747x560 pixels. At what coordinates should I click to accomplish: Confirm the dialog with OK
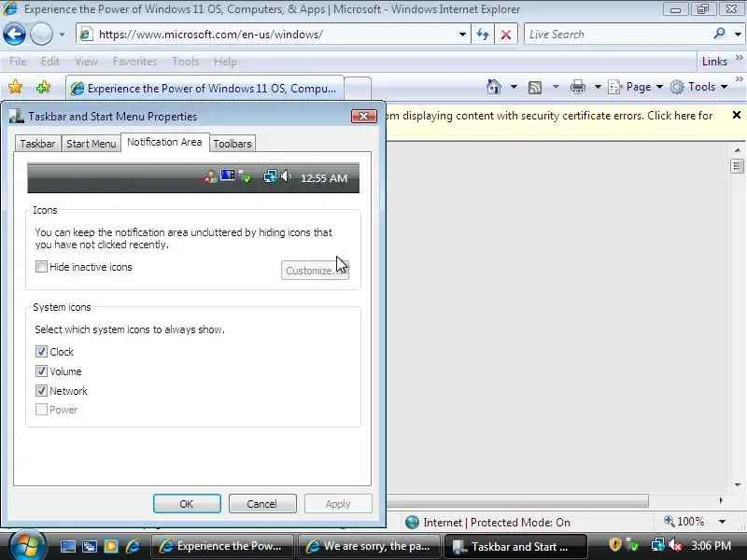coord(187,504)
